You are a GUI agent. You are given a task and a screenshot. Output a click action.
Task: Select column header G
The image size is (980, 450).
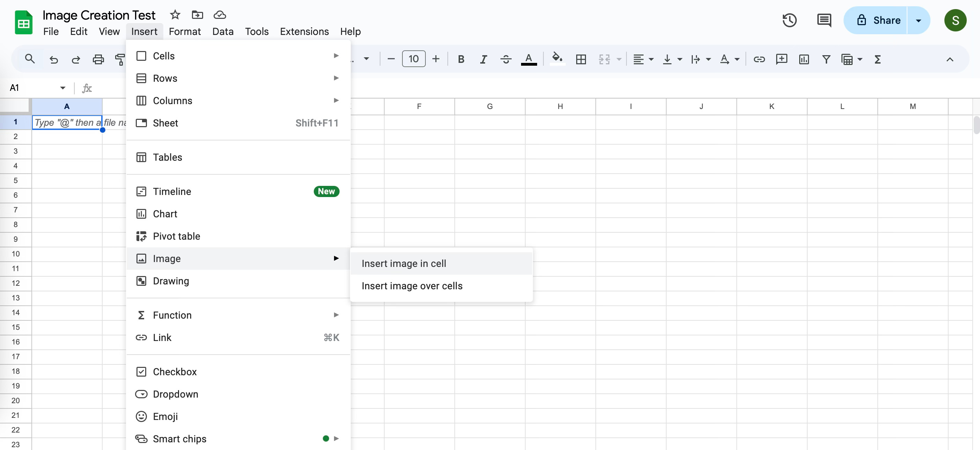click(489, 106)
